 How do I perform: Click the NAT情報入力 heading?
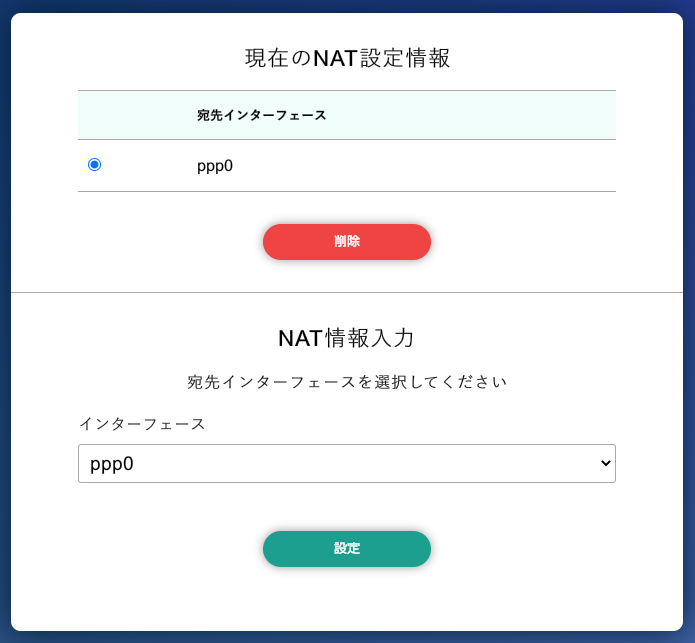[x=346, y=338]
